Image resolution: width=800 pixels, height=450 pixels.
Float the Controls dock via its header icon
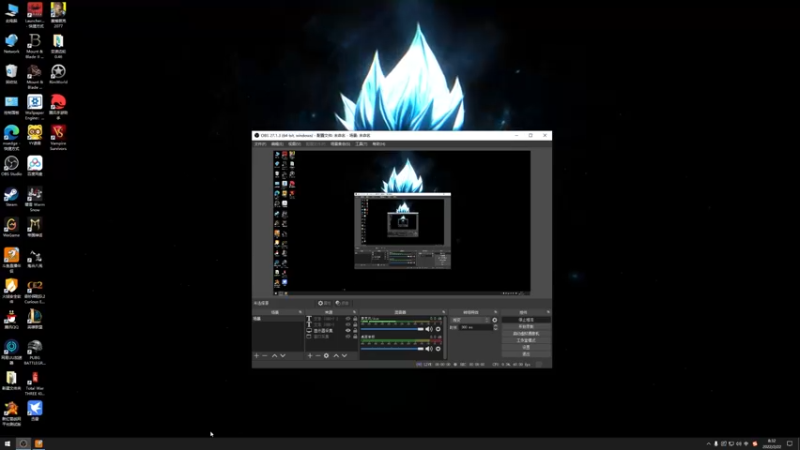click(548, 312)
